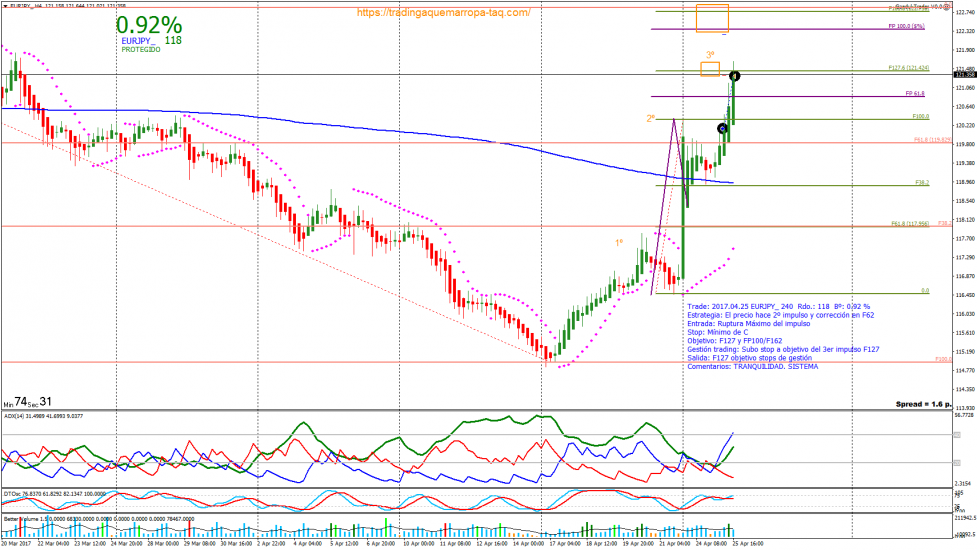Click the orange 1º wave label

tap(619, 241)
